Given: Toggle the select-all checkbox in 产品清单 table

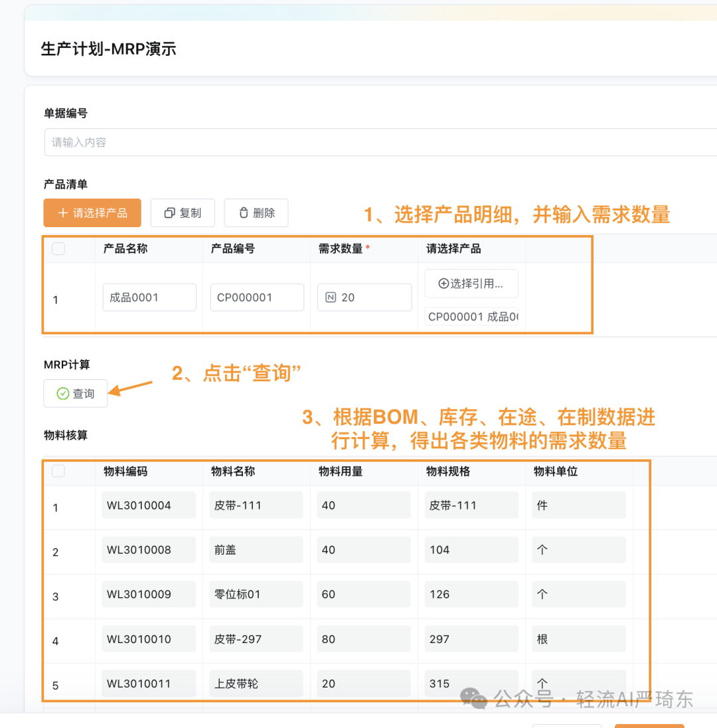Looking at the screenshot, I should point(58,248).
